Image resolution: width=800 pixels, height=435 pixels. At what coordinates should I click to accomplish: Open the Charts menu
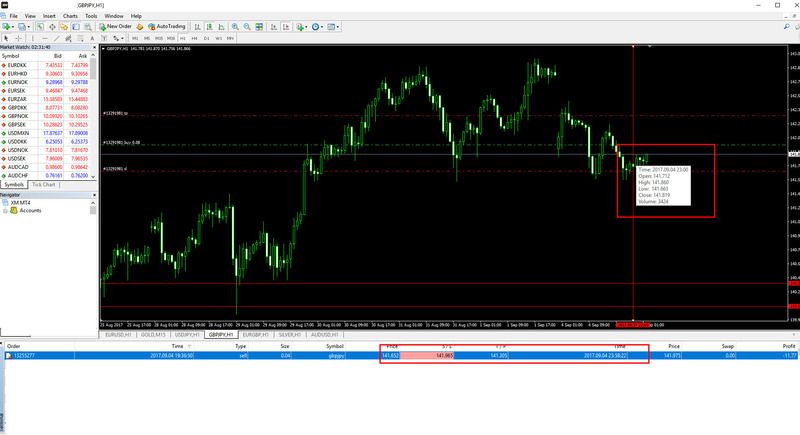tap(70, 16)
